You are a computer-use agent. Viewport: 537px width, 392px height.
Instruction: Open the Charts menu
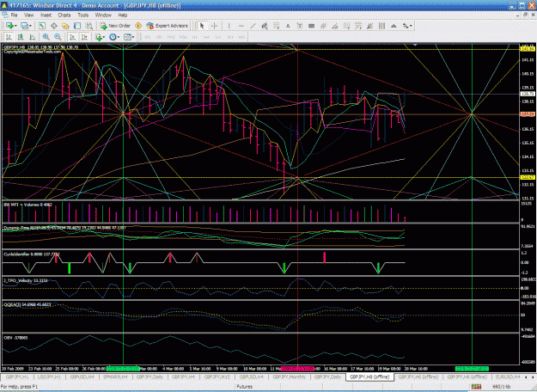pos(64,15)
